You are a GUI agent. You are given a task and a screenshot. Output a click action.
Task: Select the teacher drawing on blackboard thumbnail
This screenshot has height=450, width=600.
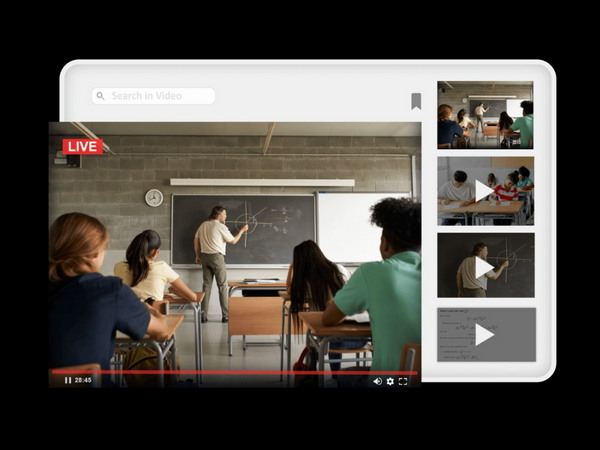point(485,266)
